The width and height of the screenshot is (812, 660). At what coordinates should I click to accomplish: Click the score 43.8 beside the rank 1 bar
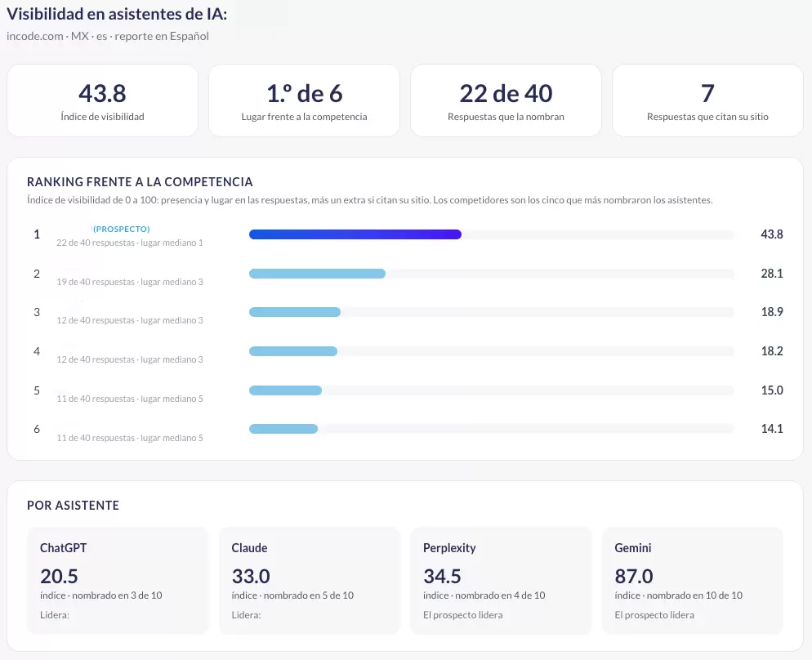coord(772,234)
